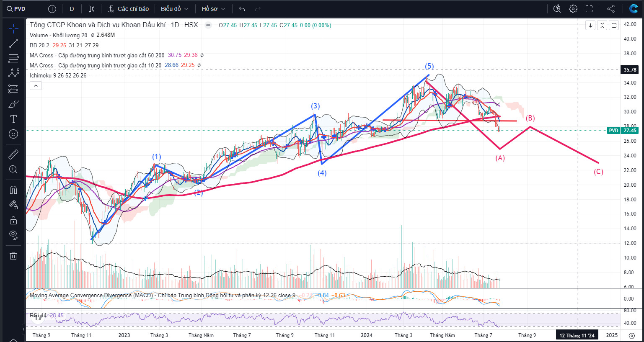Toggle magnet mode for drawings
The height and width of the screenshot is (342, 644).
[x=13, y=190]
